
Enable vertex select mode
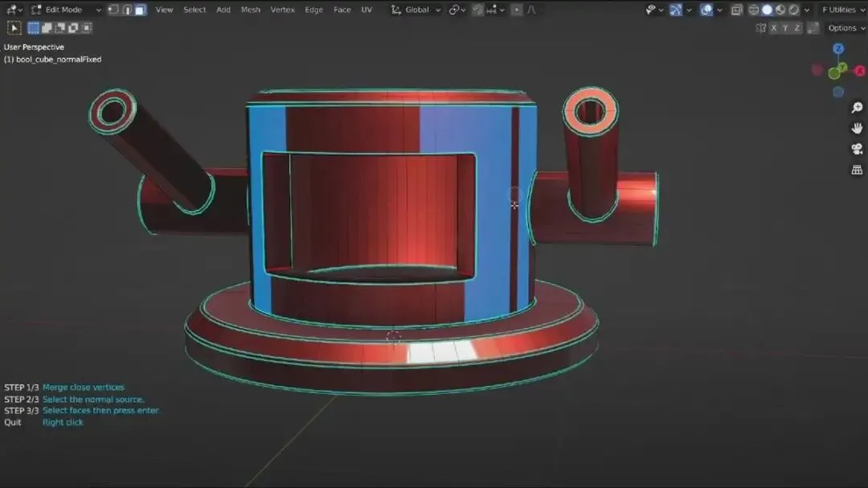pyautogui.click(x=113, y=10)
